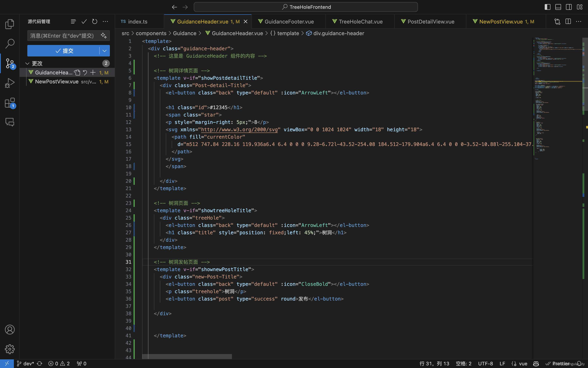Go back with the left navigation arrow
Image resolution: width=588 pixels, height=368 pixels.
coord(174,7)
